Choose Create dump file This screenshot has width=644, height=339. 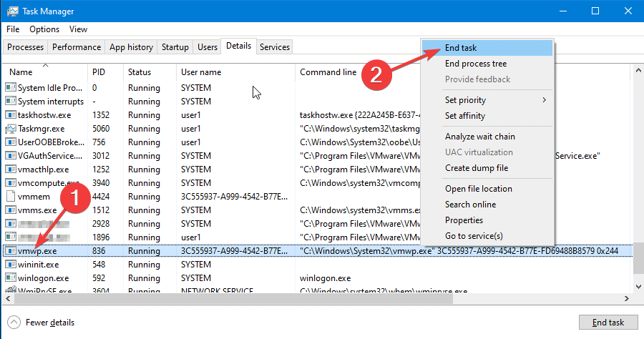pos(487,168)
